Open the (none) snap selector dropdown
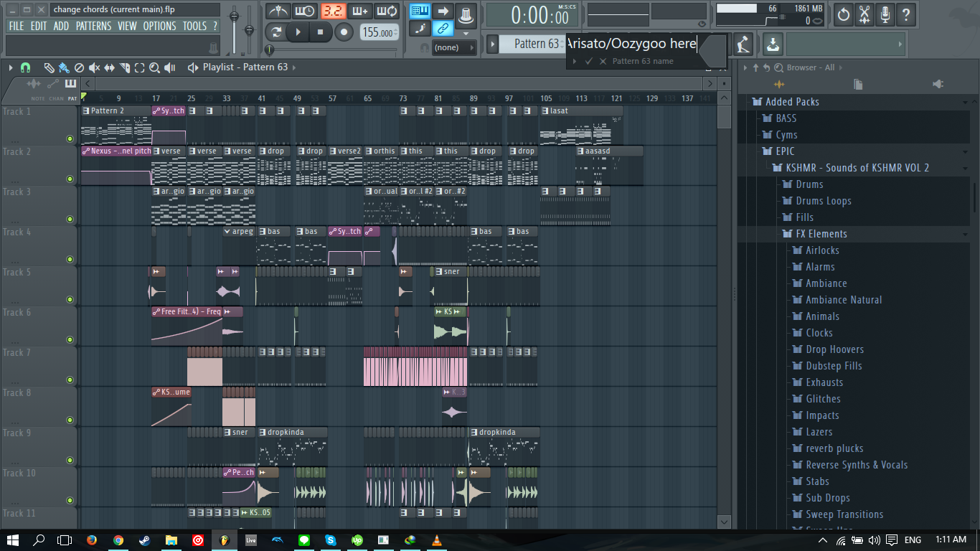 click(454, 47)
